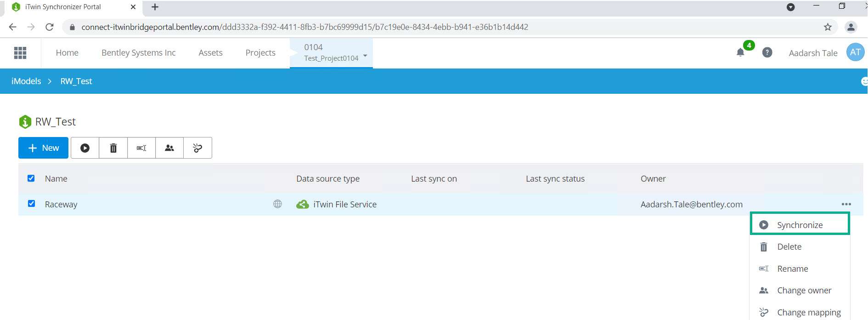Screen dimensions: 868x320
Task: Toggle the select-all checkbox beside Name
Action: pyautogui.click(x=31, y=178)
